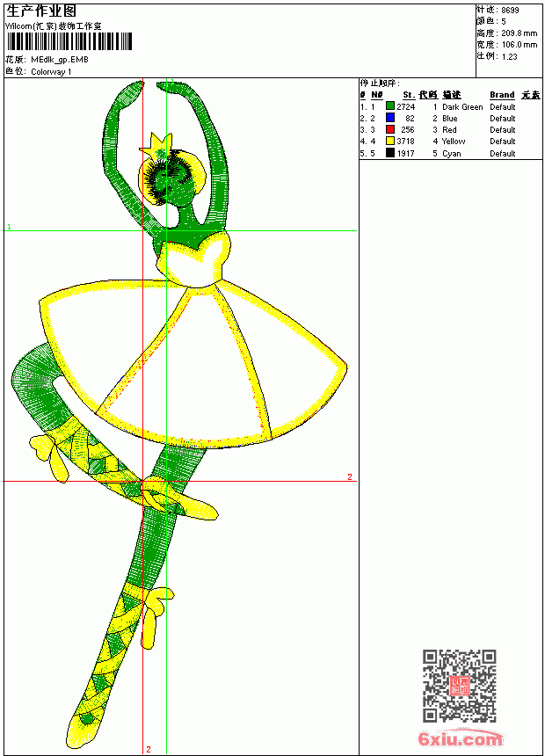Click the Red thread color swatch

tap(390, 129)
